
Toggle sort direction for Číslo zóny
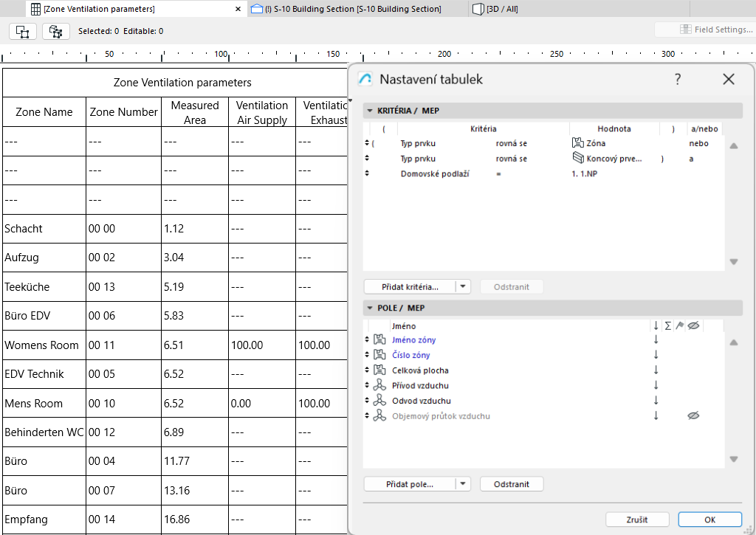click(x=656, y=354)
